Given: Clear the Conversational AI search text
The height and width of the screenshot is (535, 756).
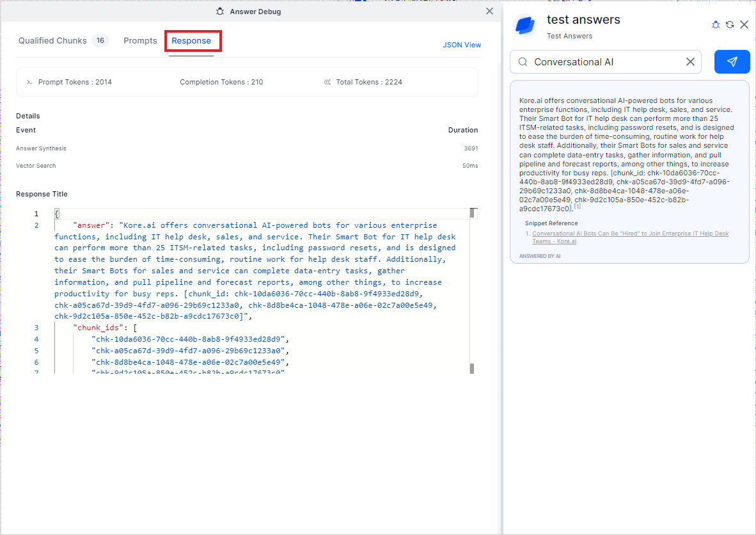Looking at the screenshot, I should point(690,62).
